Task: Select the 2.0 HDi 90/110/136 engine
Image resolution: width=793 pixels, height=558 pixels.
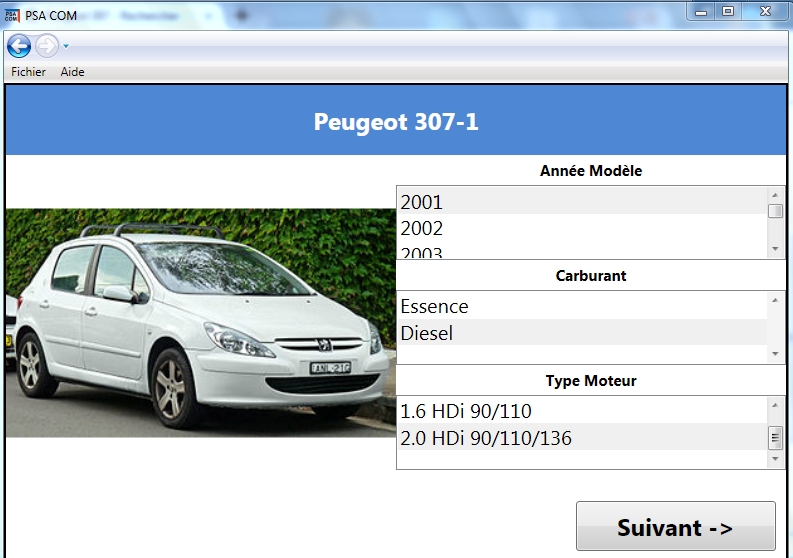Action: tap(582, 438)
